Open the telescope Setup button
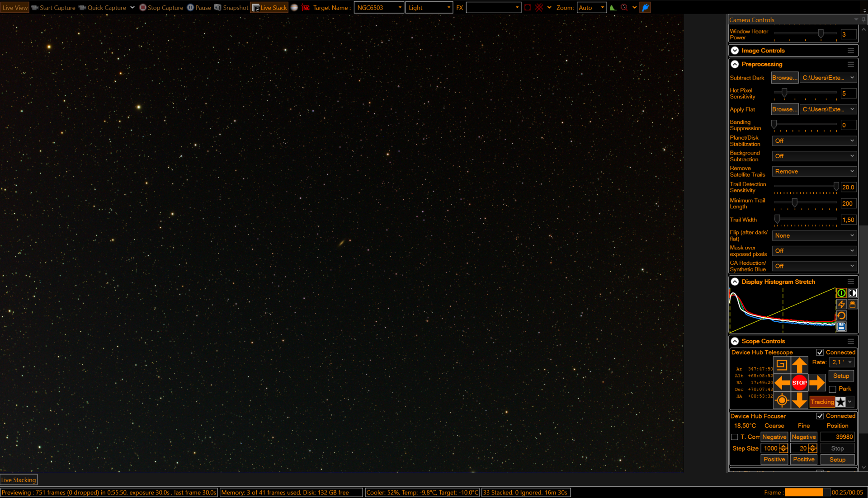 pyautogui.click(x=841, y=376)
